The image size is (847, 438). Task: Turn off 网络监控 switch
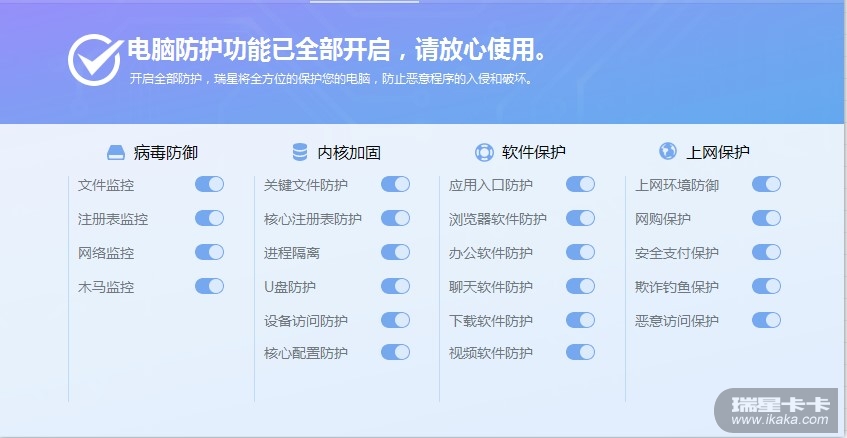pos(209,252)
